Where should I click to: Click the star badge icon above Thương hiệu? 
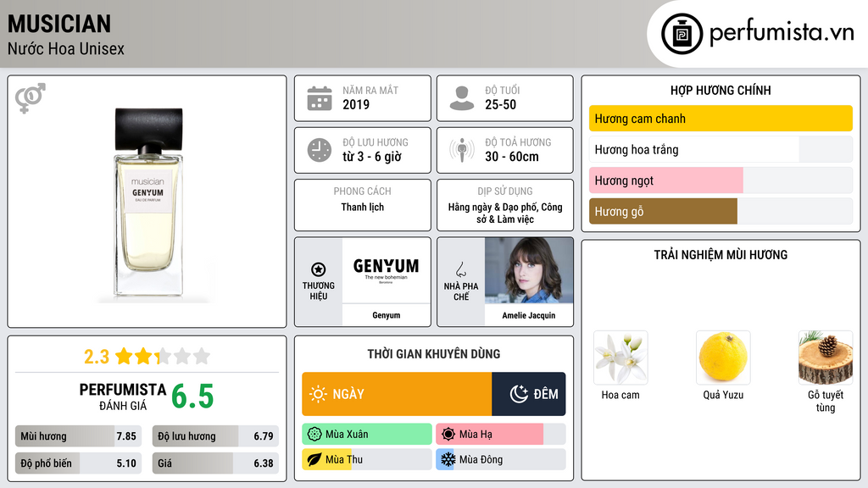[x=319, y=269]
